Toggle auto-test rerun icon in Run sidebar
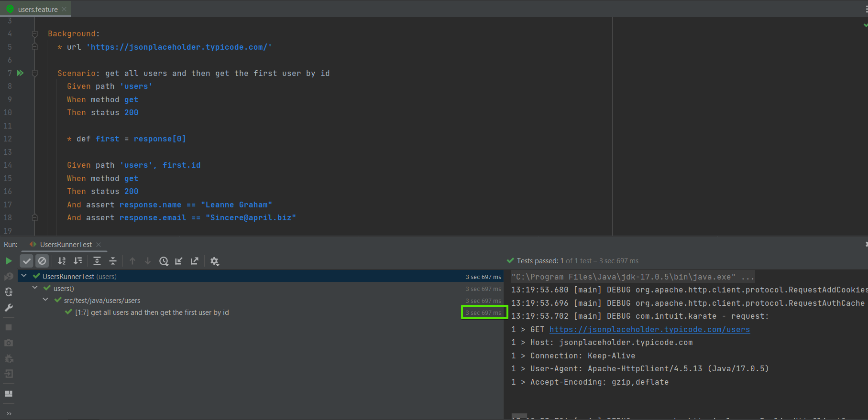The image size is (868, 420). pyautogui.click(x=9, y=292)
